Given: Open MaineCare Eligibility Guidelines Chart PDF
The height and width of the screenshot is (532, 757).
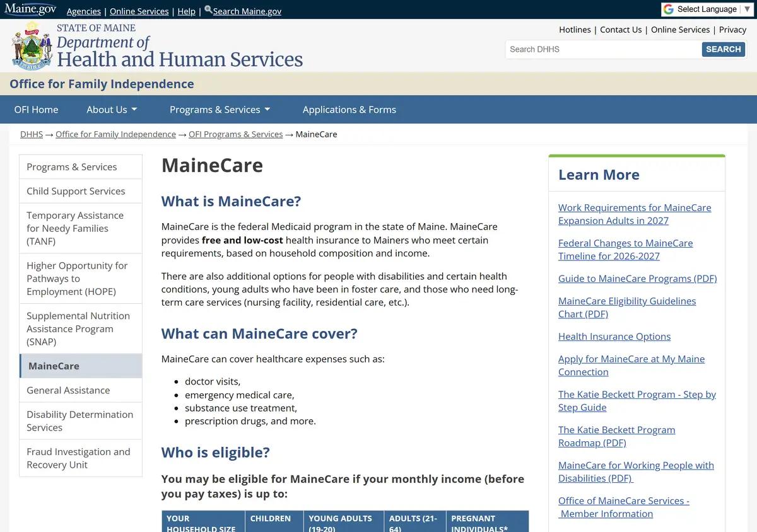Looking at the screenshot, I should point(627,308).
